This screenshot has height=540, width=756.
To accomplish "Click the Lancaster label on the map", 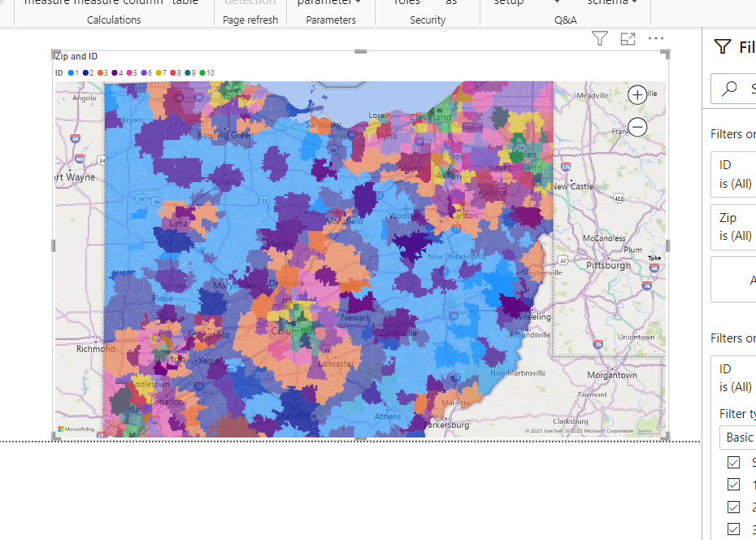I will [336, 364].
